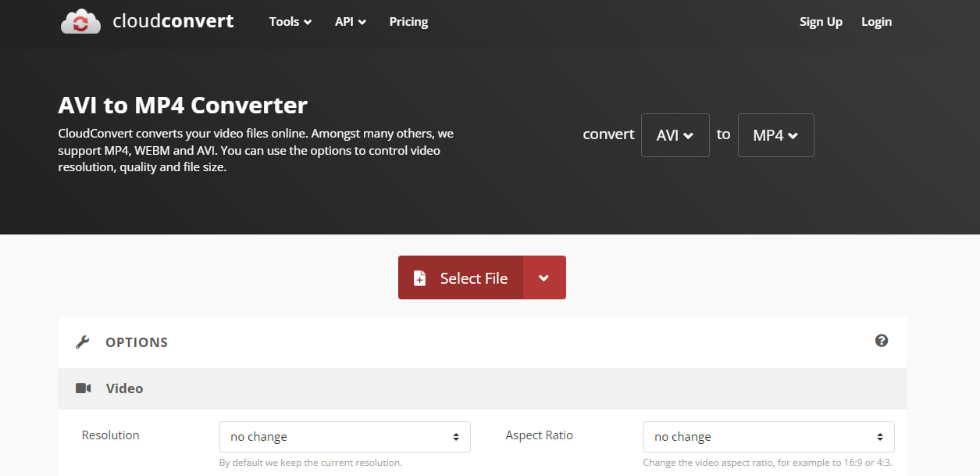Expand the Select File source arrow
The height and width of the screenshot is (476, 980).
point(544,278)
